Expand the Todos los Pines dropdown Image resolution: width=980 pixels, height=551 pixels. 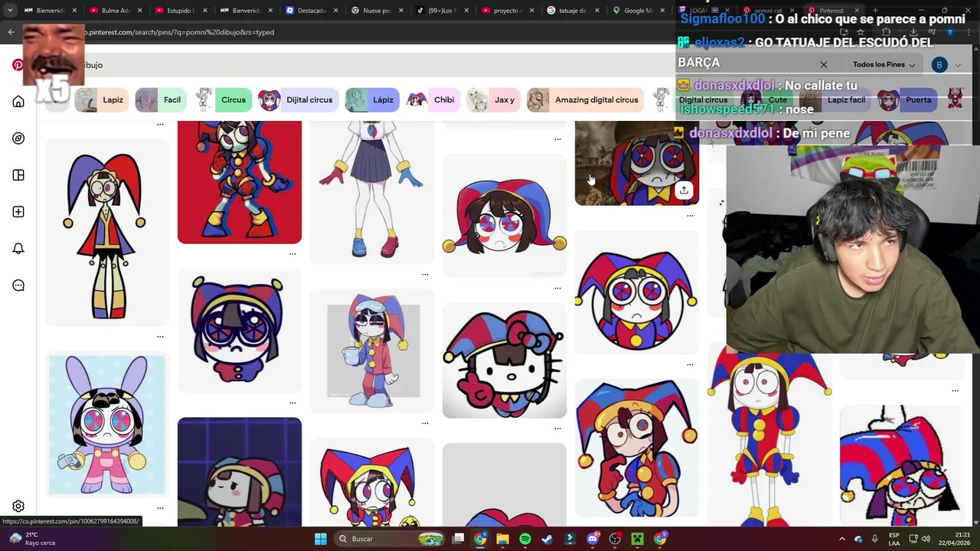pyautogui.click(x=884, y=65)
